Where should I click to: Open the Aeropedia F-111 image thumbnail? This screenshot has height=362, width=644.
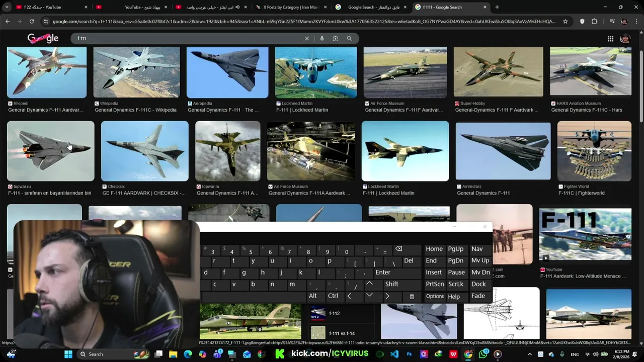(227, 72)
